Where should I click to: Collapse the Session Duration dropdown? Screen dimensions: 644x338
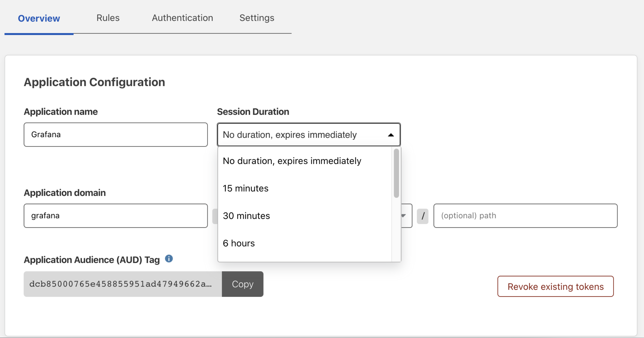point(309,135)
